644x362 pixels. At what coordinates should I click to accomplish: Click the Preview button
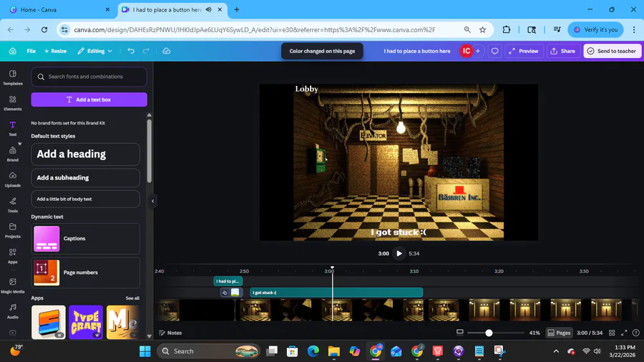(524, 51)
